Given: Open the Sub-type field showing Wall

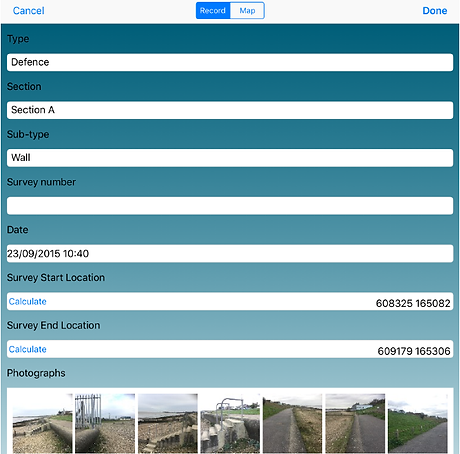Looking at the screenshot, I should tap(230, 158).
